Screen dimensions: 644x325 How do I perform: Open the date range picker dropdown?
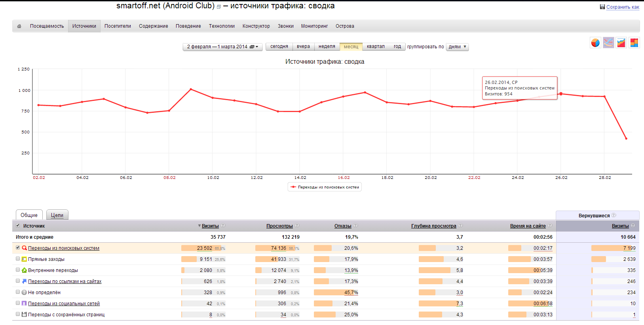tap(222, 47)
